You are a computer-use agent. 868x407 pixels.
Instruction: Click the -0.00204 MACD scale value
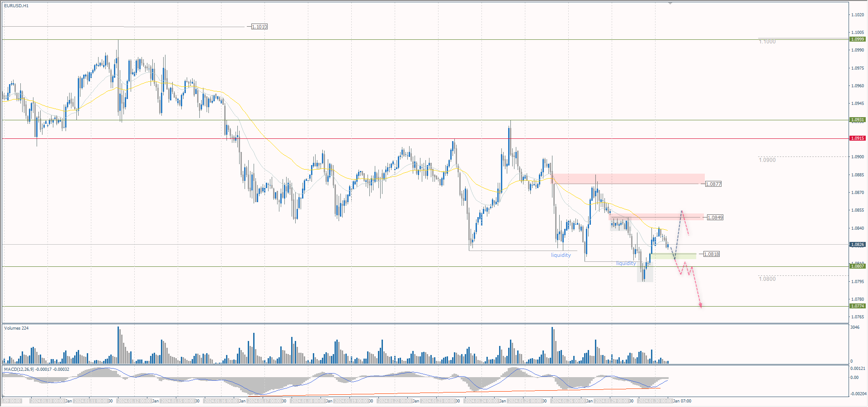(858, 394)
